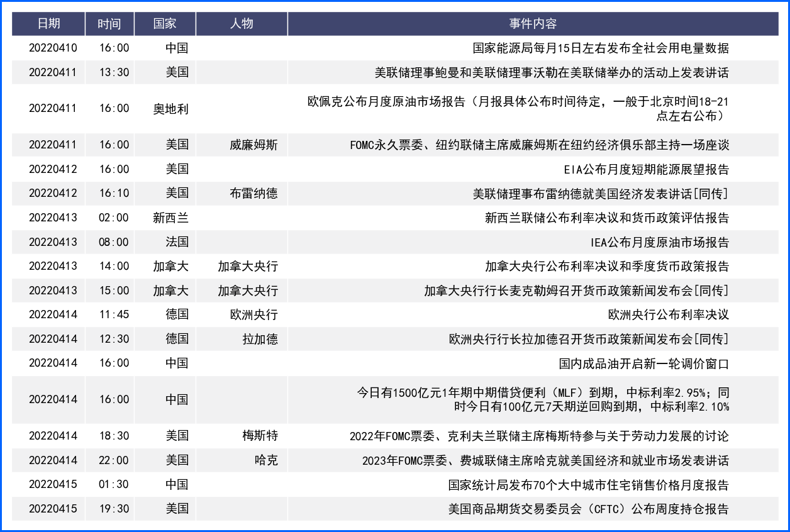Click 美国 in the 18:30 row

(177, 436)
